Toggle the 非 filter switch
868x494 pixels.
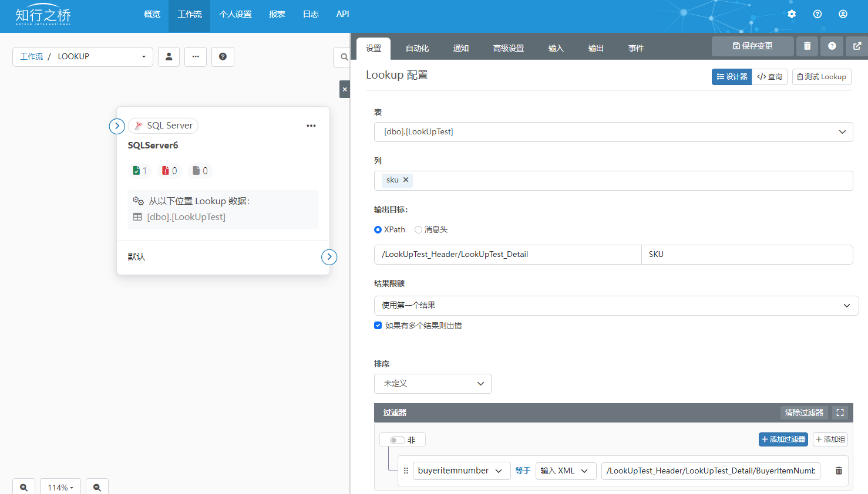397,440
